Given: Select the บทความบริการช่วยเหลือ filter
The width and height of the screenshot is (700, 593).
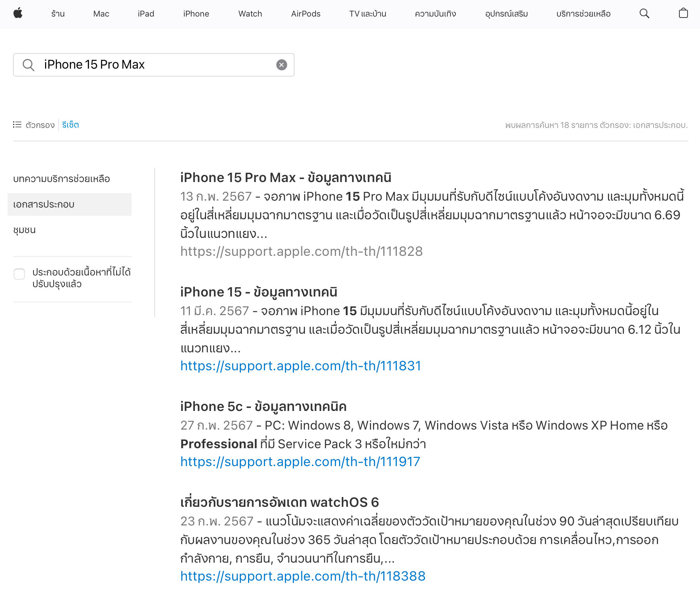Looking at the screenshot, I should (61, 179).
